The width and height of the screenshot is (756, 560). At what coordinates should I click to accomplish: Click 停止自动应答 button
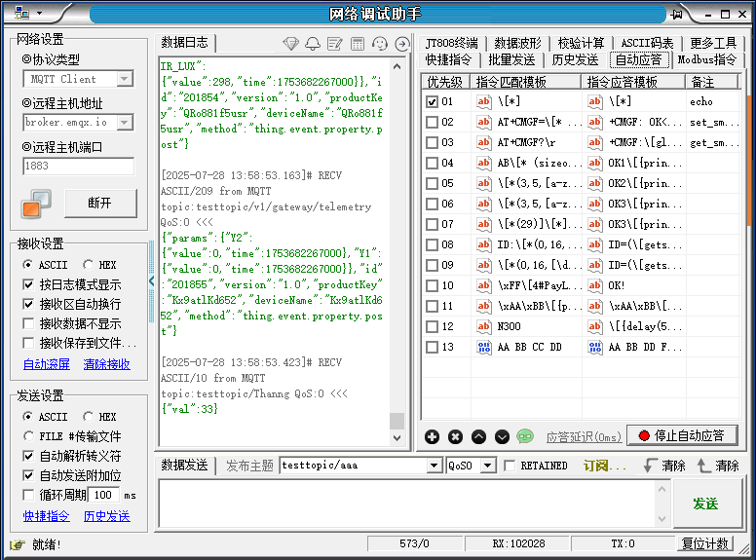pos(682,435)
